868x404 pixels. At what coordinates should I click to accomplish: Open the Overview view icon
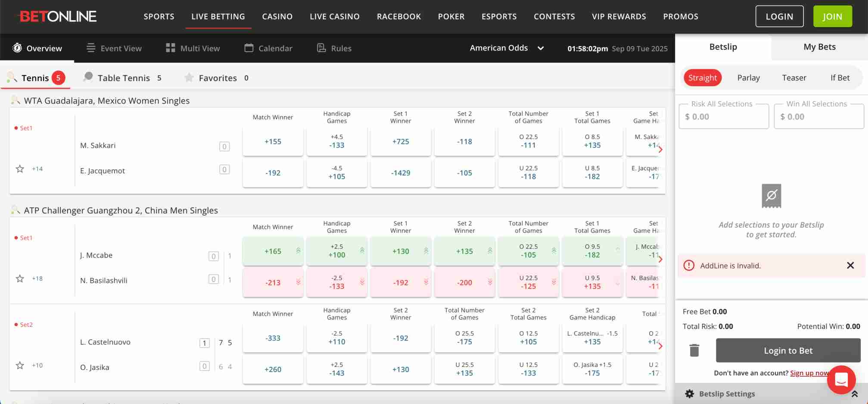(16, 48)
